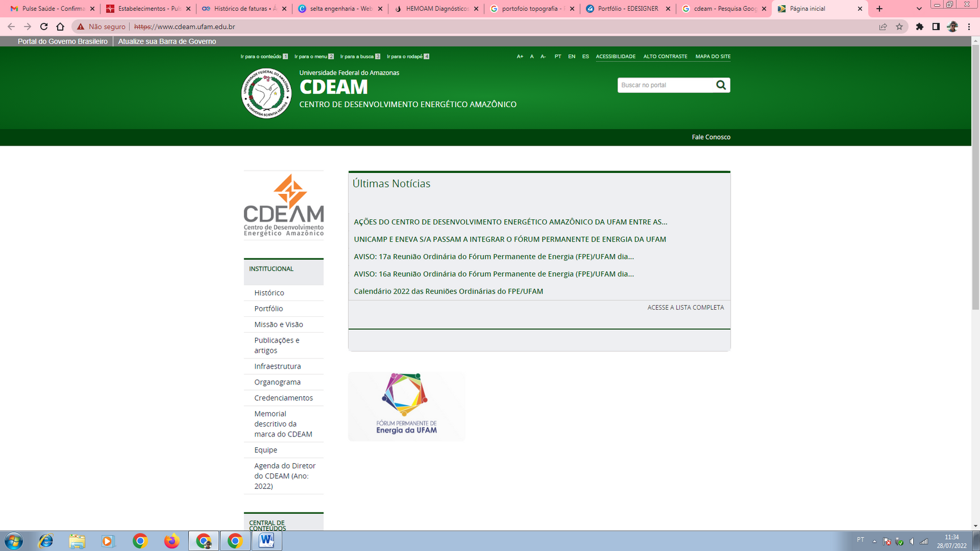Screen dimensions: 980x551
Task: Click Acesse a Lista Completa link
Action: tap(685, 307)
